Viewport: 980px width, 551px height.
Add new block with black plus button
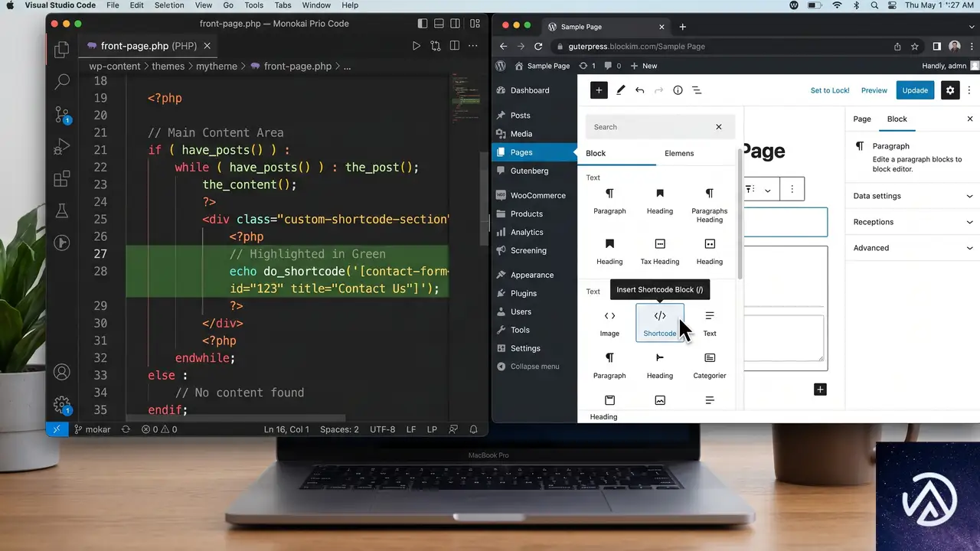click(820, 390)
